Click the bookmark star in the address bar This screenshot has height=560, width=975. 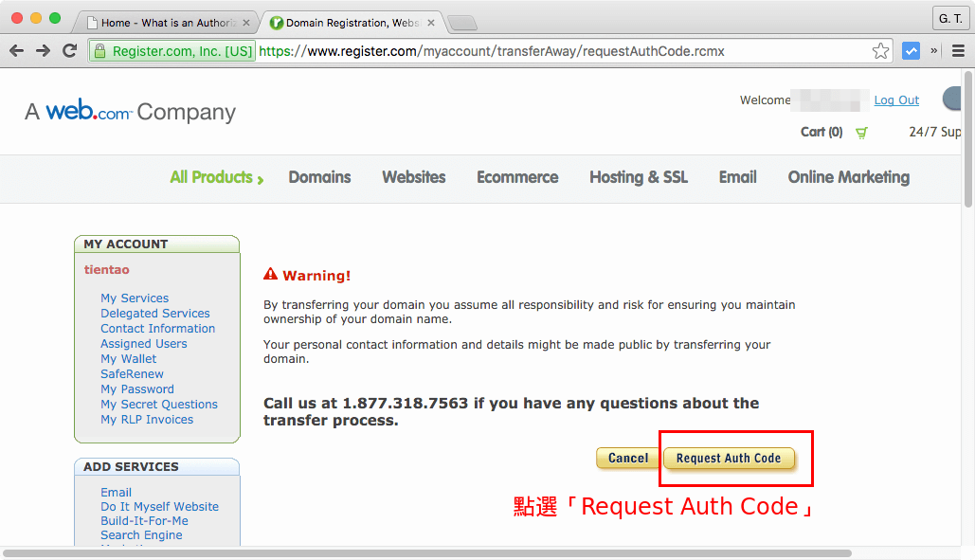(880, 51)
